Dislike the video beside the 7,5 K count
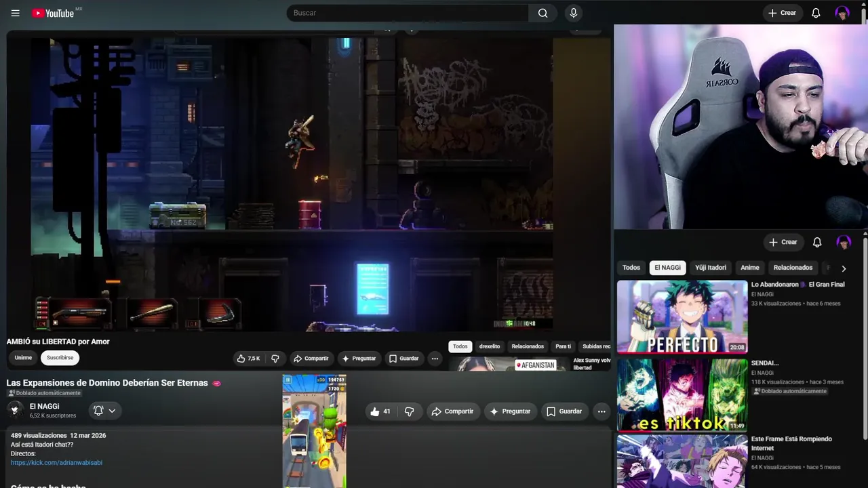The width and height of the screenshot is (868, 488). [x=275, y=358]
